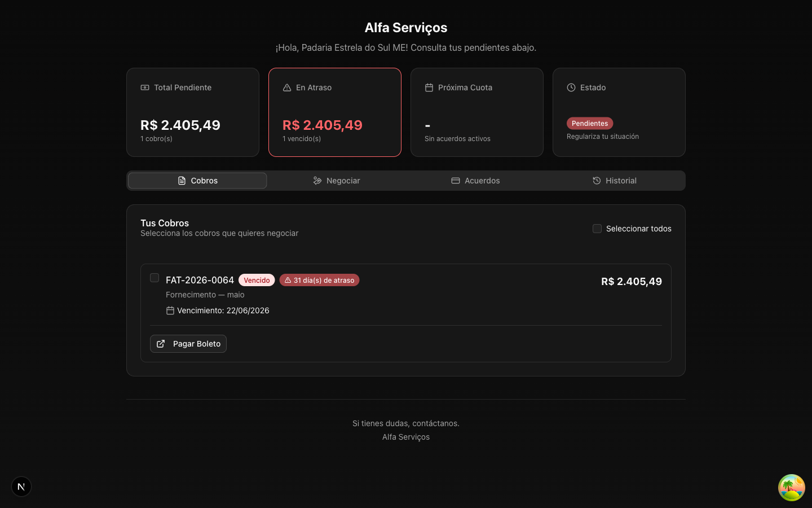Click the calendar icon beside Vencimiento date
Image resolution: width=812 pixels, height=508 pixels.
tap(170, 310)
